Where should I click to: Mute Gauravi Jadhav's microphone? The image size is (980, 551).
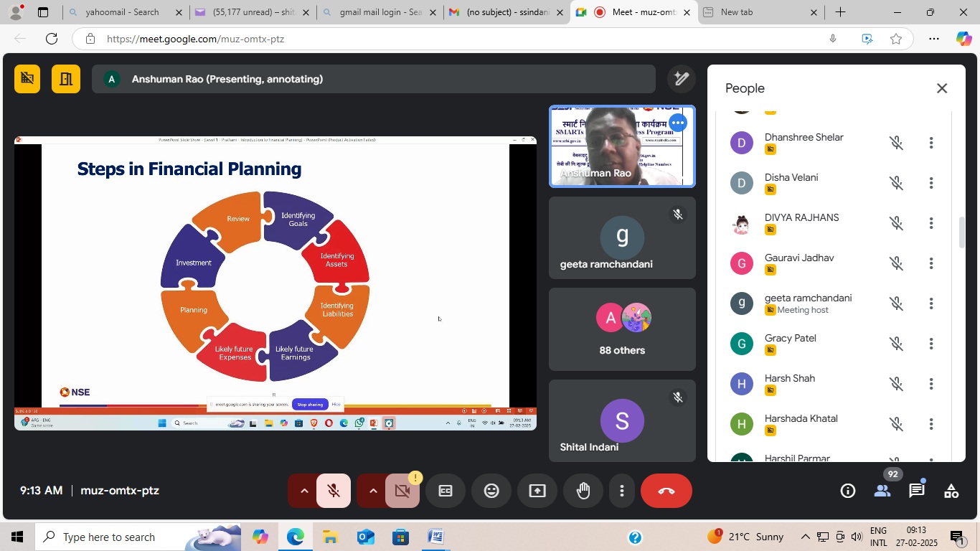pyautogui.click(x=896, y=263)
